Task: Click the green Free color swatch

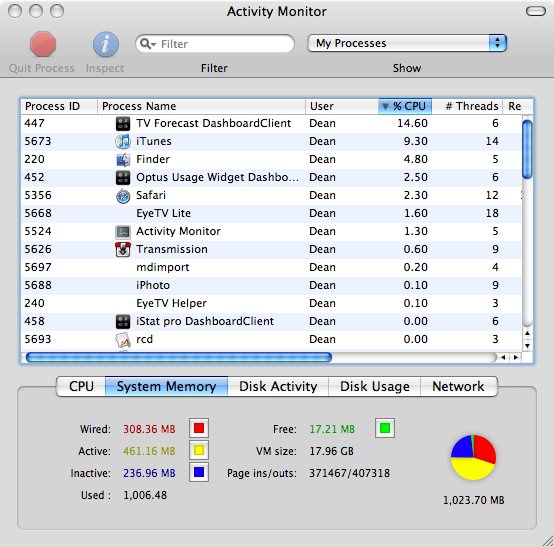Action: coord(385,428)
